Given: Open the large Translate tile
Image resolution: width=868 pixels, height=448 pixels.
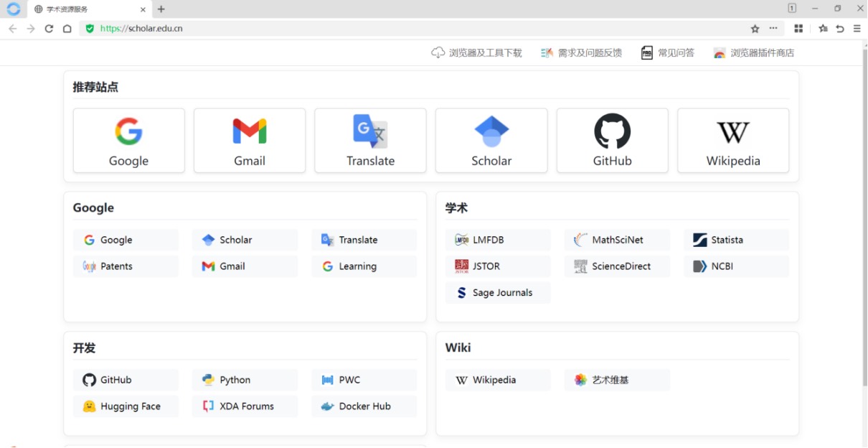Looking at the screenshot, I should click(371, 141).
